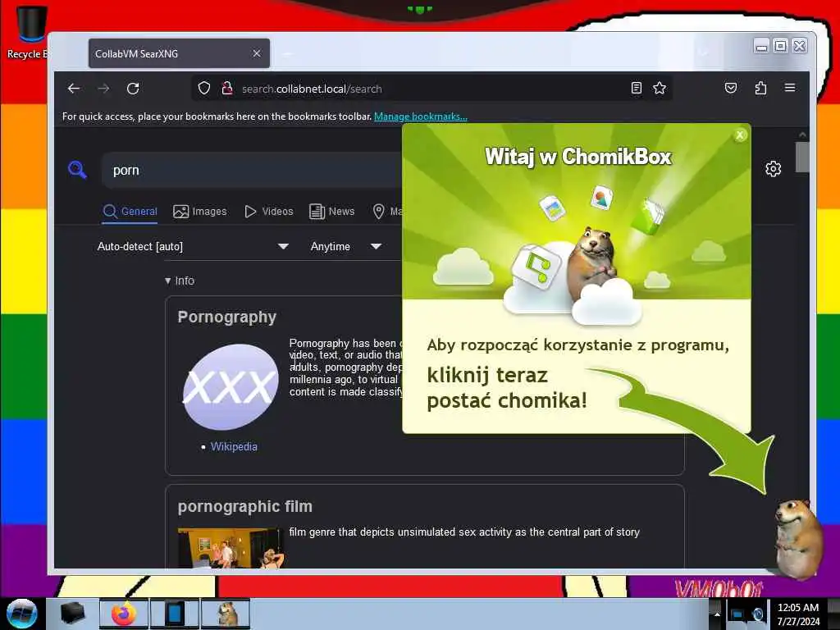Open ChomikBox hamster taskbar button
This screenshot has height=630, width=840.
[x=226, y=614]
